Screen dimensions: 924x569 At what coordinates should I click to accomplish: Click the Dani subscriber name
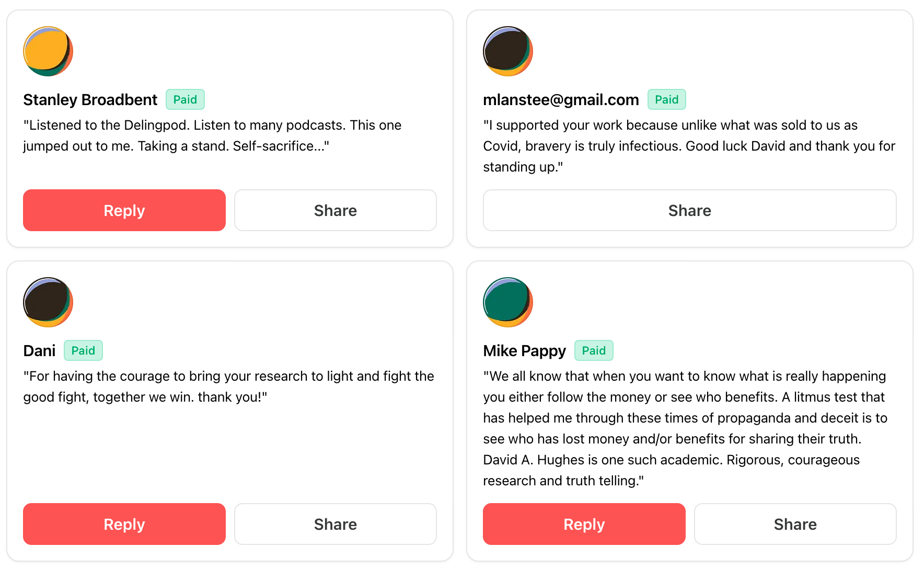[x=39, y=350]
